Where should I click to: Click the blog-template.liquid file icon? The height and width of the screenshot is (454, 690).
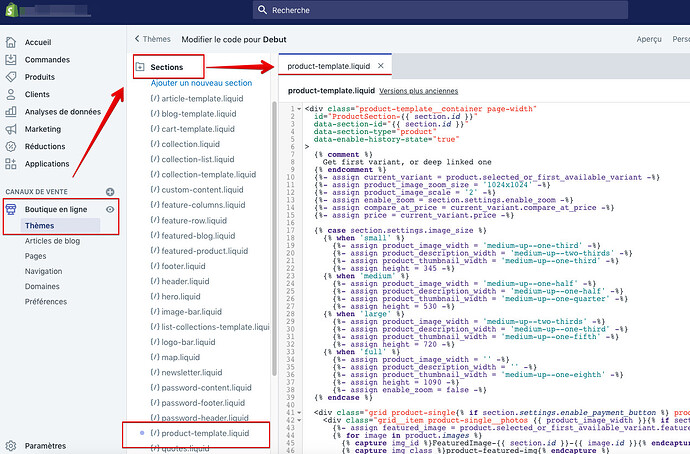point(154,114)
